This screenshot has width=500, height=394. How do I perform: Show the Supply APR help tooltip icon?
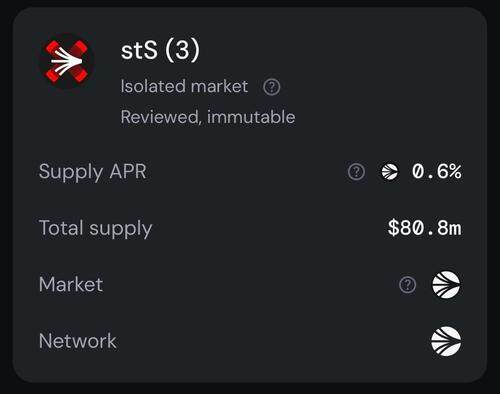(x=356, y=172)
